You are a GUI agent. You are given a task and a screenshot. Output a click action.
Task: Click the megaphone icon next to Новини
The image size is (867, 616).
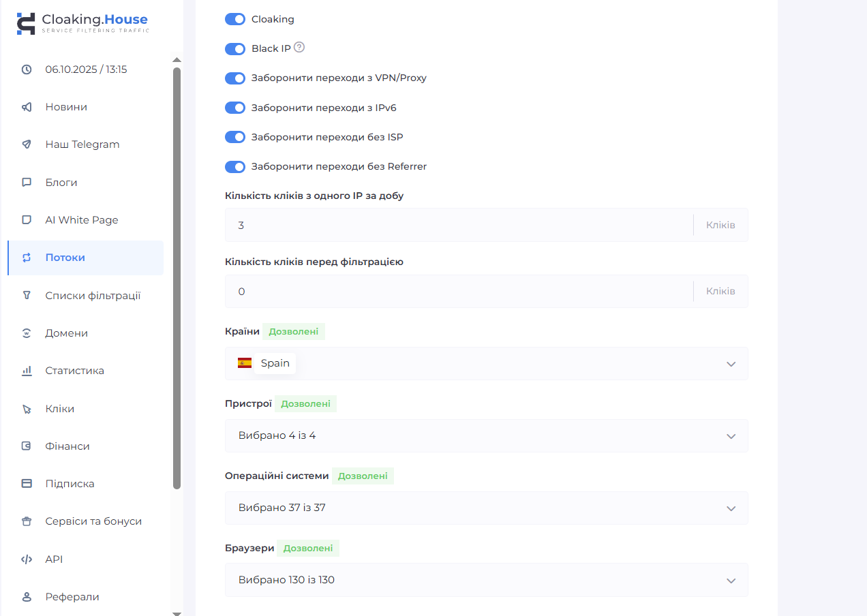27,107
